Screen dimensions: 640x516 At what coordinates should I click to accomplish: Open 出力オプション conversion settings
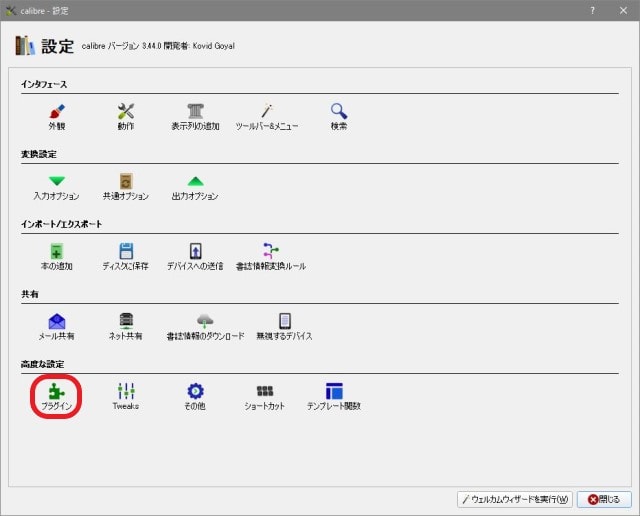[x=195, y=187]
